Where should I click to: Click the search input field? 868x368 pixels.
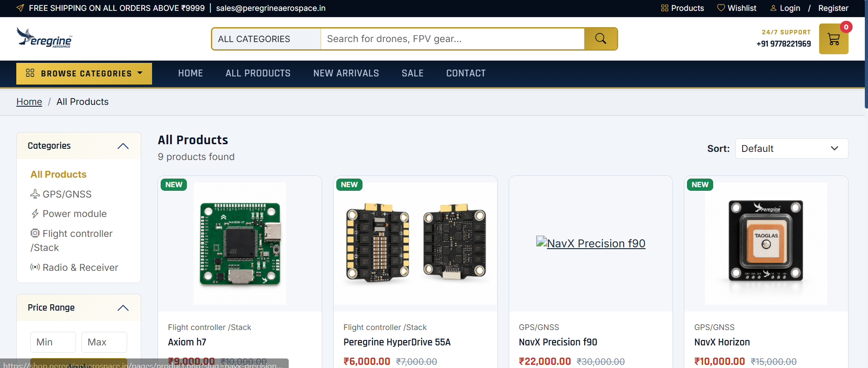coord(453,39)
